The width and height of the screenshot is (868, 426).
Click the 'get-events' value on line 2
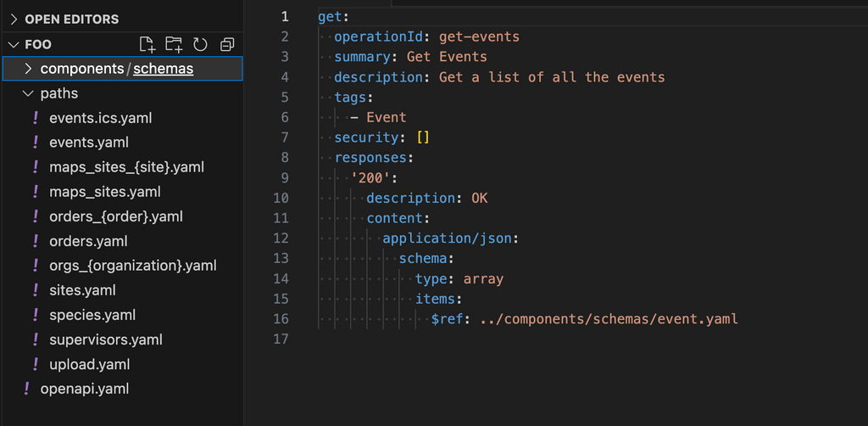480,36
